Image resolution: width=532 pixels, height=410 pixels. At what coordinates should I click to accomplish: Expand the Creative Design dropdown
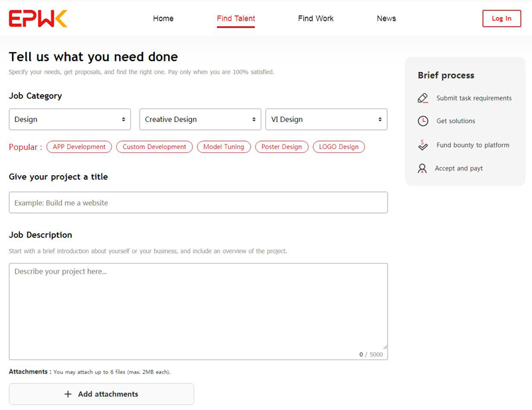[x=199, y=120]
